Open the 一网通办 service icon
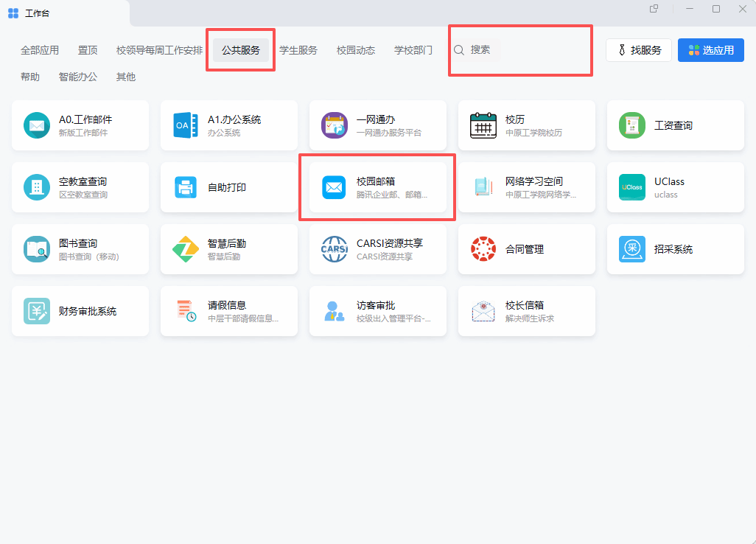The height and width of the screenshot is (544, 756). pos(335,125)
